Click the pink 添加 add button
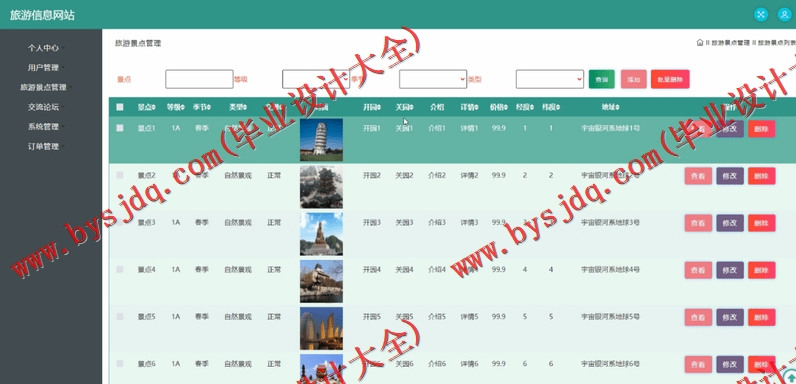The image size is (796, 384). click(634, 79)
